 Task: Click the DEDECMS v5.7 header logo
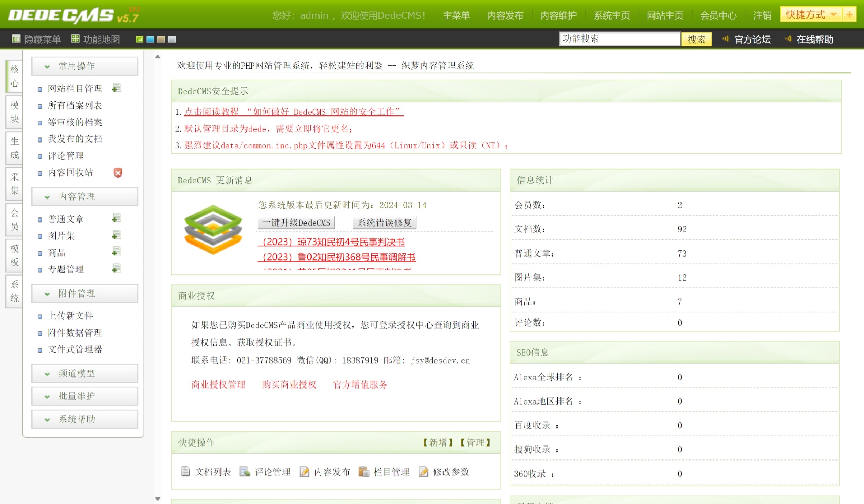coord(74,15)
